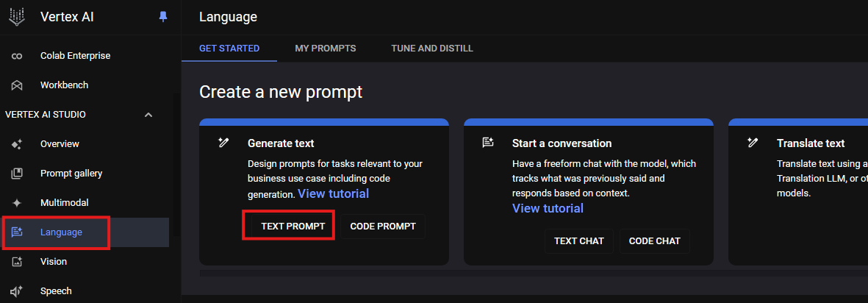The image size is (868, 303).
Task: Click the Vision image icon
Action: 17,262
